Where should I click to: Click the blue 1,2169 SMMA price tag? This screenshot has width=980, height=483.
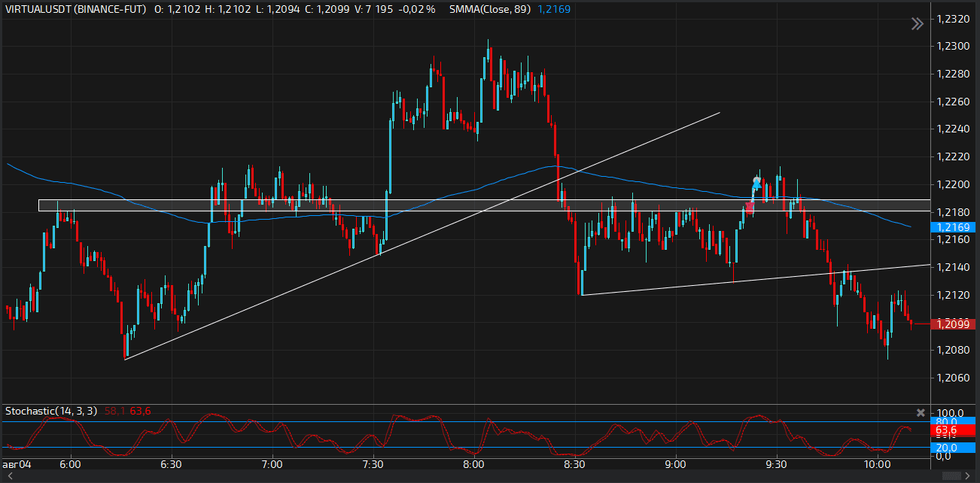[x=953, y=226]
